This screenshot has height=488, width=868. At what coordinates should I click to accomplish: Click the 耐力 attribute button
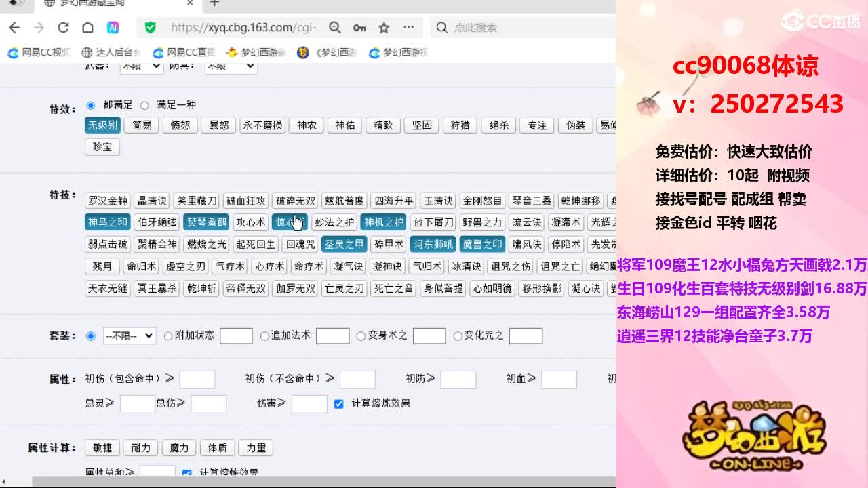coord(141,448)
